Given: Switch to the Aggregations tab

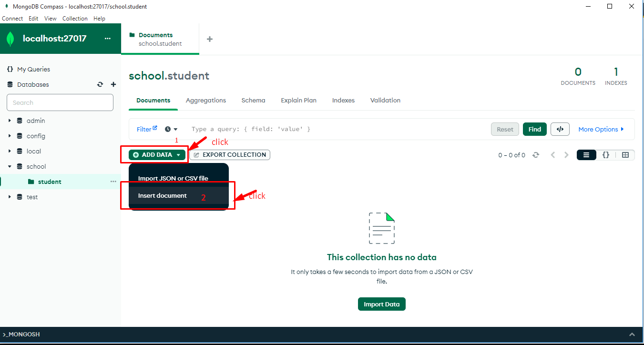Looking at the screenshot, I should pos(206,101).
